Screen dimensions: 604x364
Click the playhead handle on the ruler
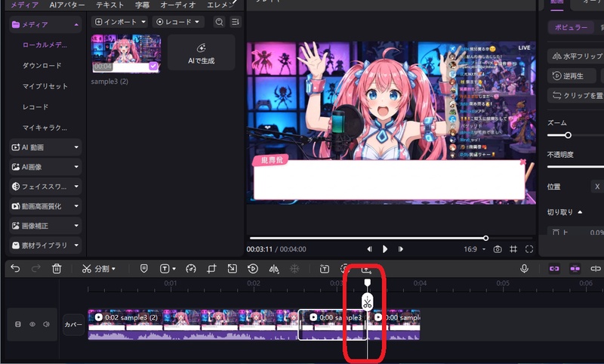tap(368, 283)
